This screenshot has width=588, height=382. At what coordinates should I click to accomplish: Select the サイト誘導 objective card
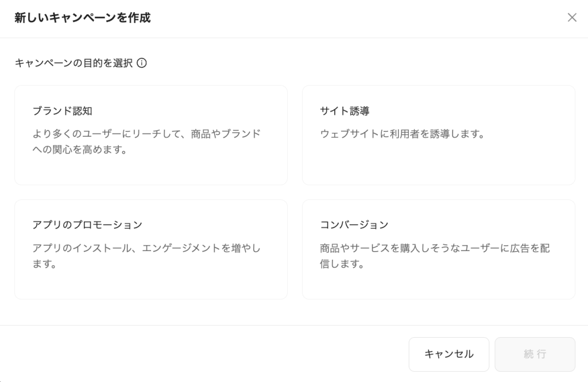coord(438,135)
